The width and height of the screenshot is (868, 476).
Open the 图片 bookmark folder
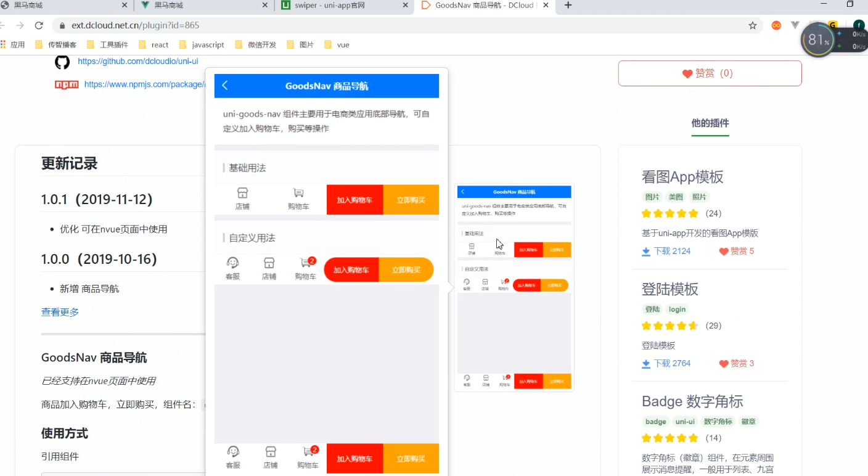[300, 44]
